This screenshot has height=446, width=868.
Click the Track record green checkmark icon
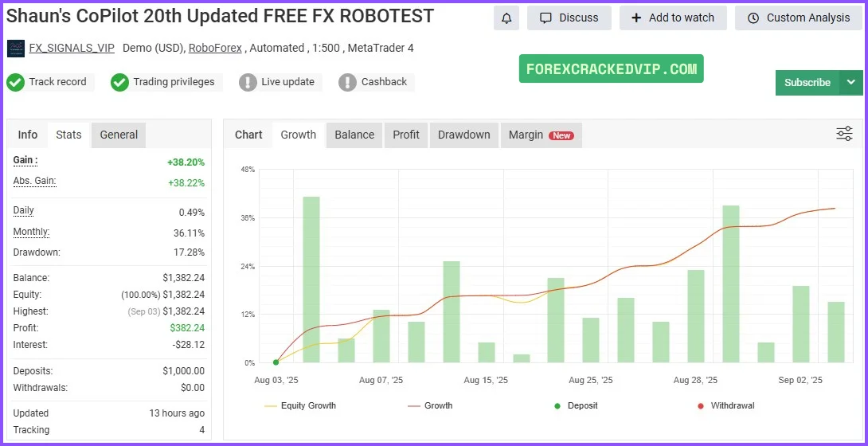point(15,82)
